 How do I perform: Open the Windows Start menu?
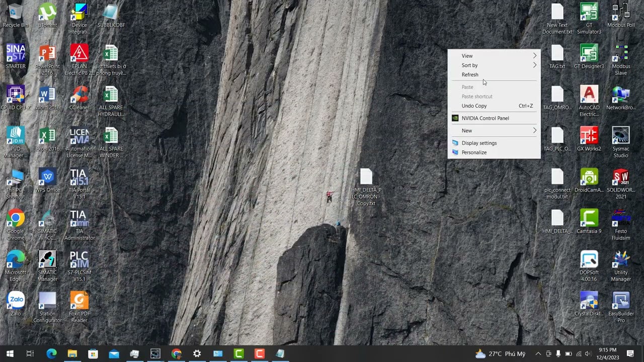click(x=10, y=354)
